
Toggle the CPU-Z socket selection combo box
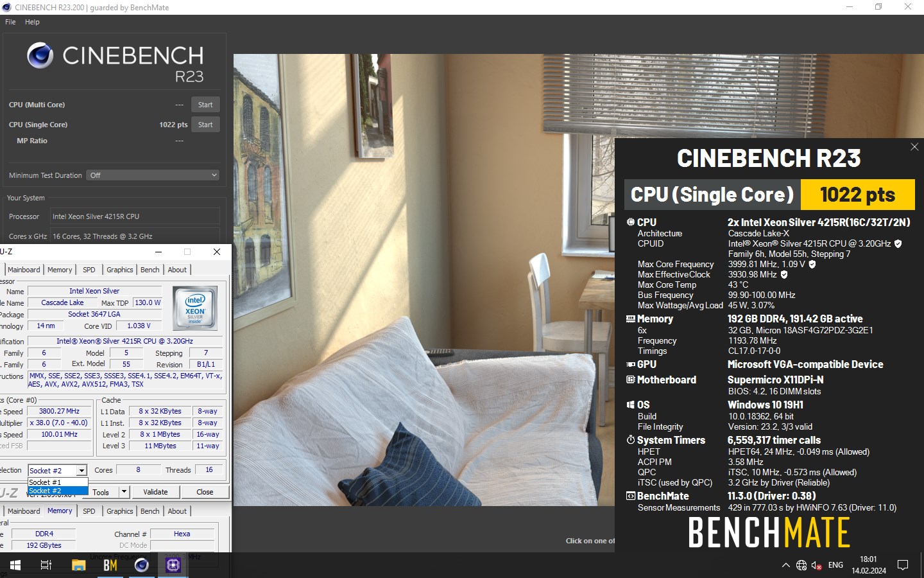tap(57, 471)
